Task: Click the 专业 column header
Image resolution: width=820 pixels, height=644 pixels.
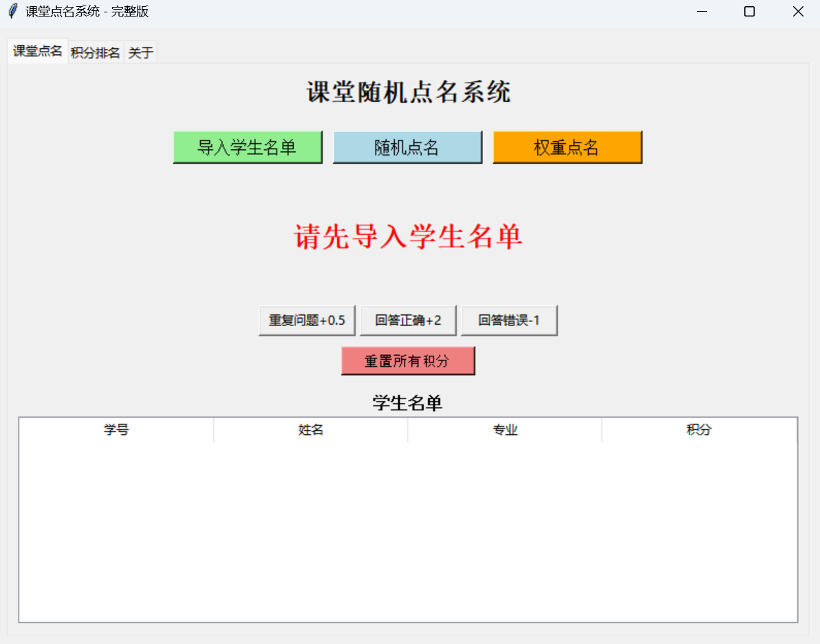Action: (504, 430)
